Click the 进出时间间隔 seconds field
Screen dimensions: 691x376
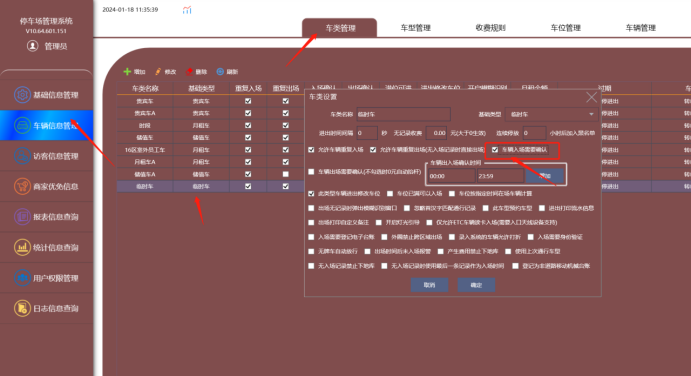367,133
